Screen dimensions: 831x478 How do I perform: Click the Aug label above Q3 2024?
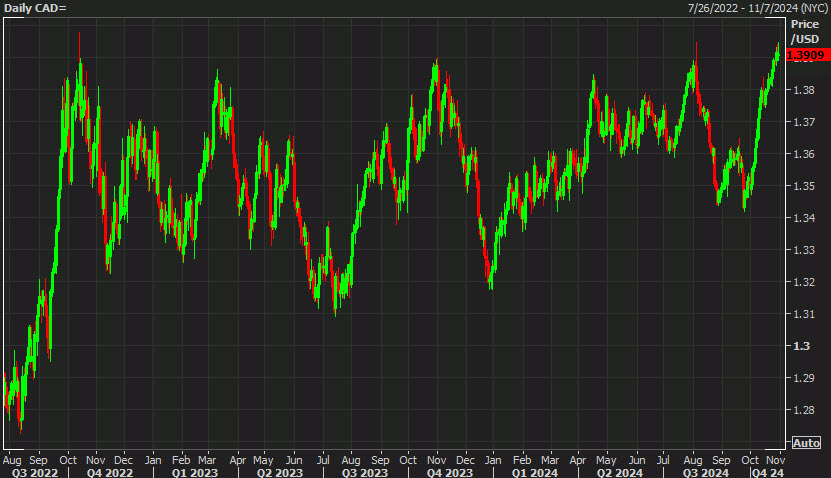pyautogui.click(x=693, y=459)
